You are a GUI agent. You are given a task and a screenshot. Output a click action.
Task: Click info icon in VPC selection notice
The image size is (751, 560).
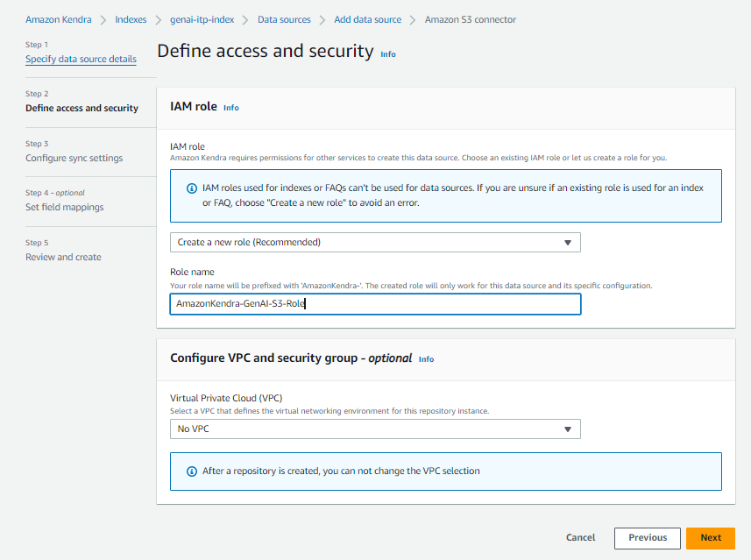(x=192, y=471)
